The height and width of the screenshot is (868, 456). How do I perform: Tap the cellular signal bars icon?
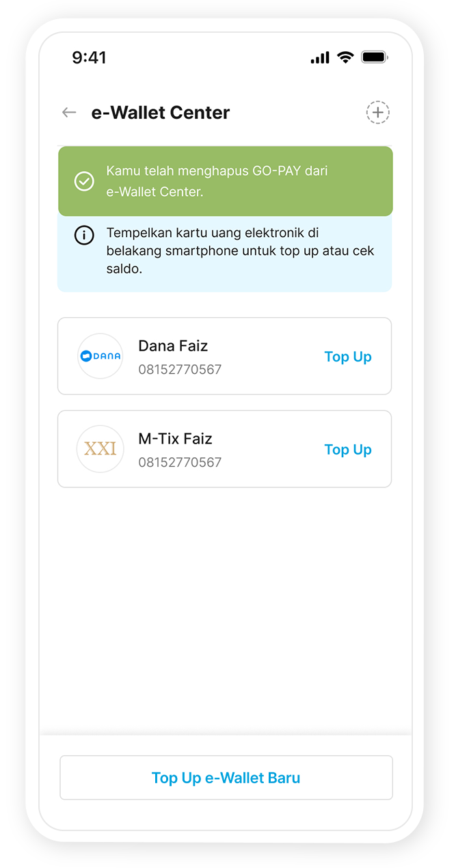[x=320, y=58]
